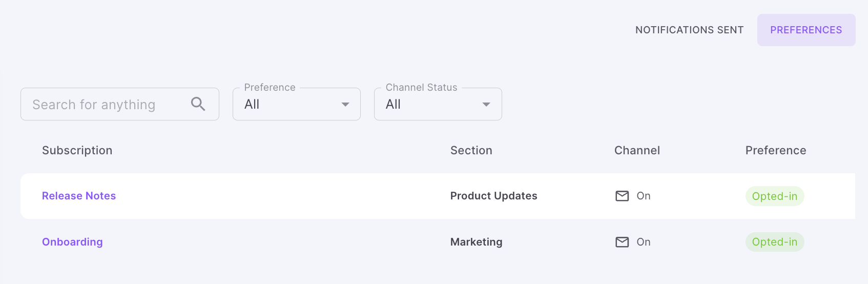Select the Preferences tab

[806, 30]
